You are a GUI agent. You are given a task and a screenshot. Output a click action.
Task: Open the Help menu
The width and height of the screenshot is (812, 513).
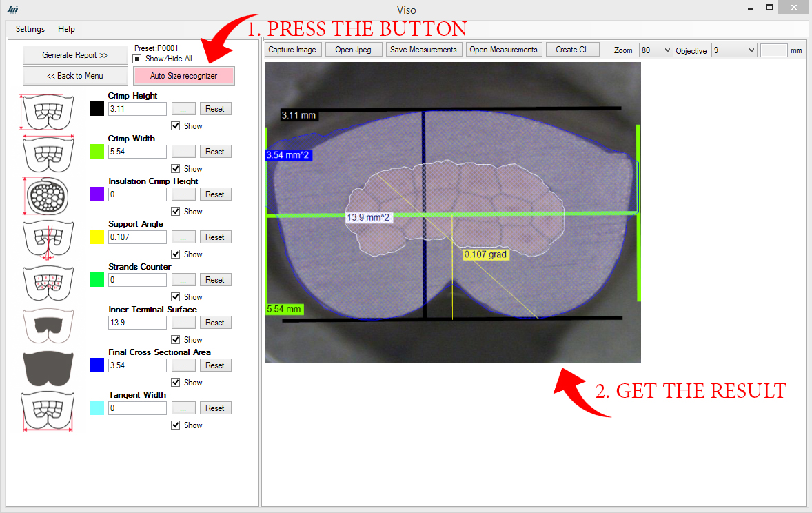click(66, 29)
